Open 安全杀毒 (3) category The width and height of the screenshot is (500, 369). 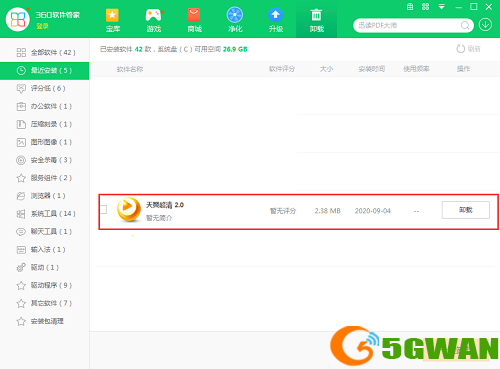[45, 160]
